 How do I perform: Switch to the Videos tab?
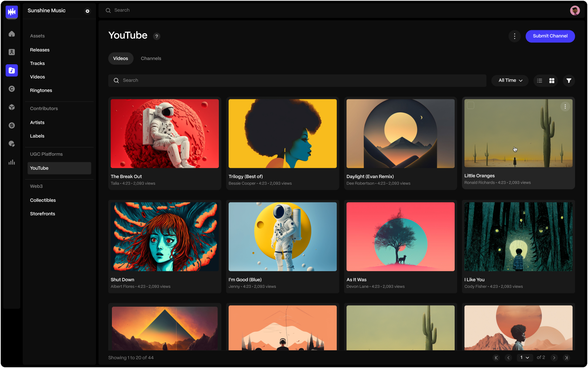tap(121, 58)
